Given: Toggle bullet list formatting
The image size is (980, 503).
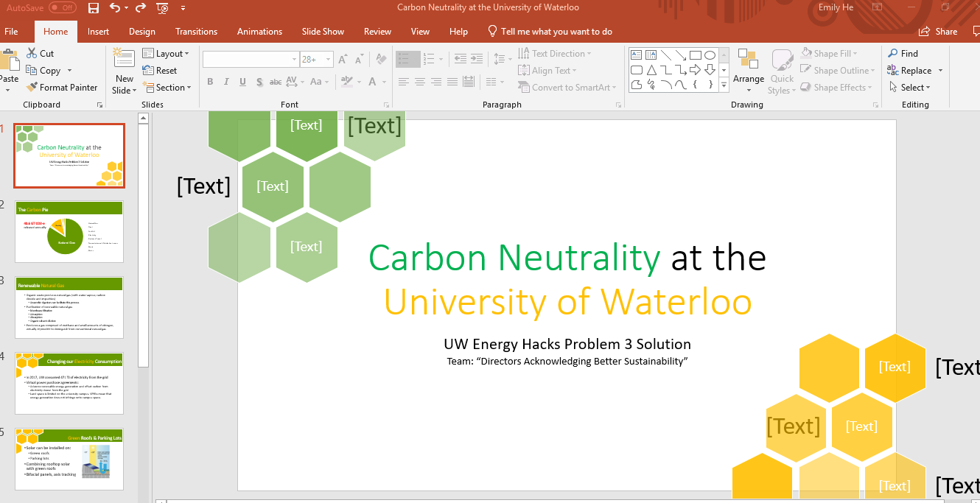Looking at the screenshot, I should click(408, 59).
